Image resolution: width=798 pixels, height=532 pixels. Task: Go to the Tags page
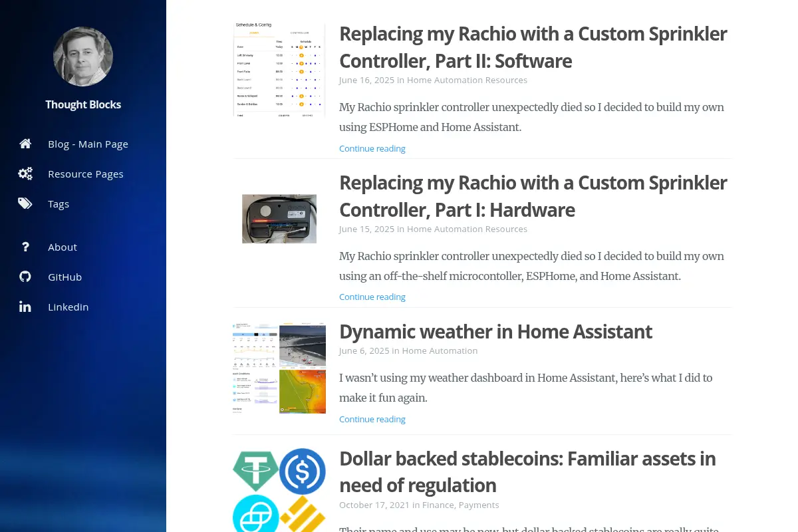coord(59,204)
